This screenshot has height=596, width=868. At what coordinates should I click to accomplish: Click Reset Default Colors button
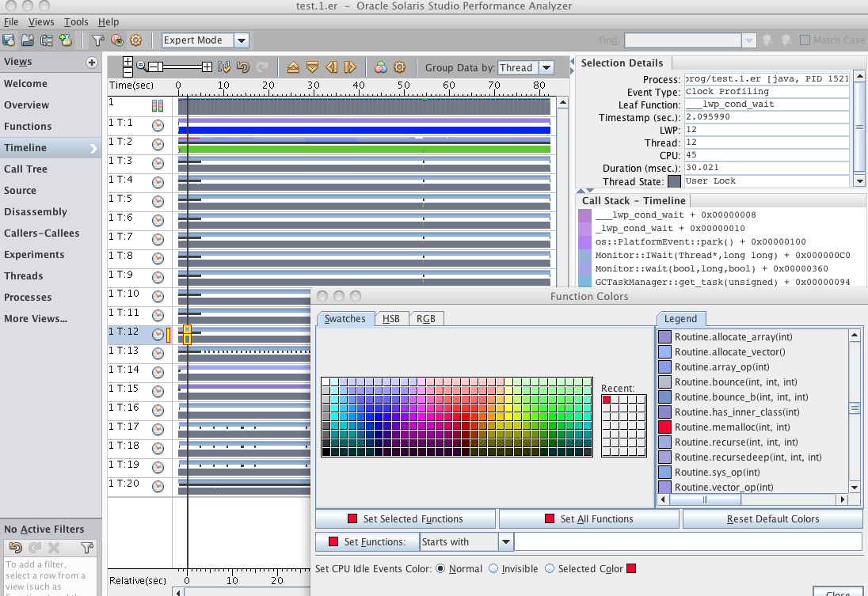tap(773, 518)
